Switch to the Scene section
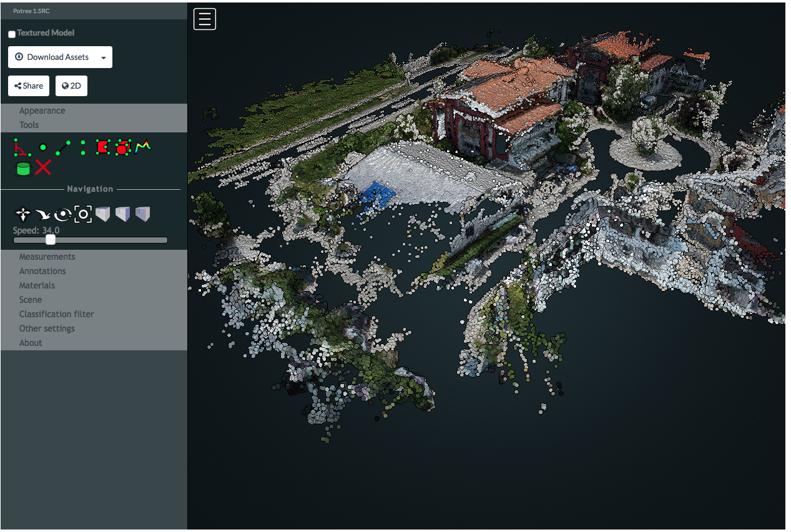This screenshot has height=532, width=791. point(31,299)
